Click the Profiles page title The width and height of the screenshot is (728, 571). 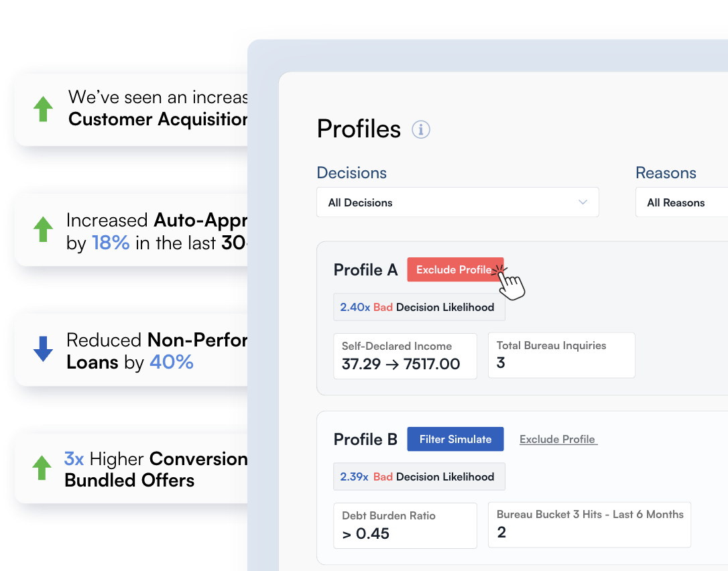click(359, 129)
